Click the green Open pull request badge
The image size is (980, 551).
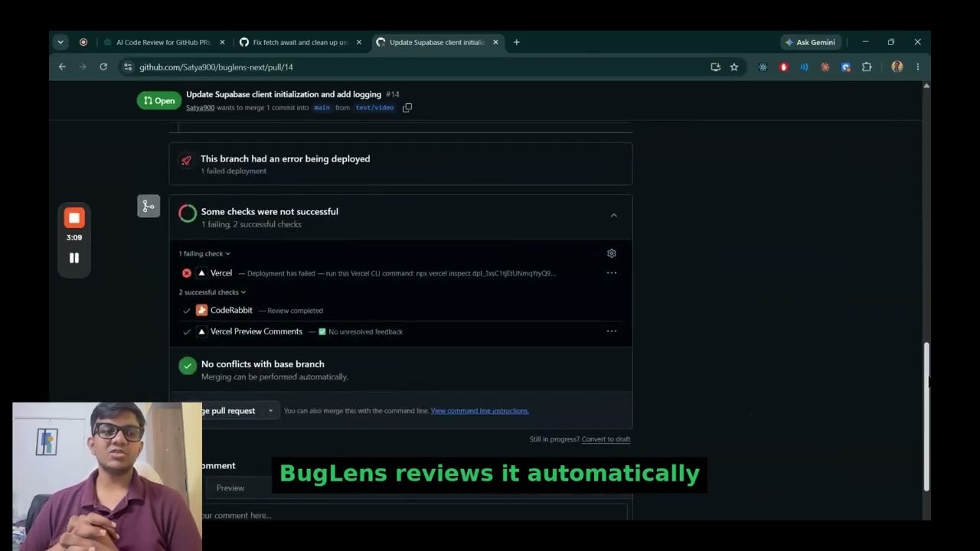(x=159, y=100)
